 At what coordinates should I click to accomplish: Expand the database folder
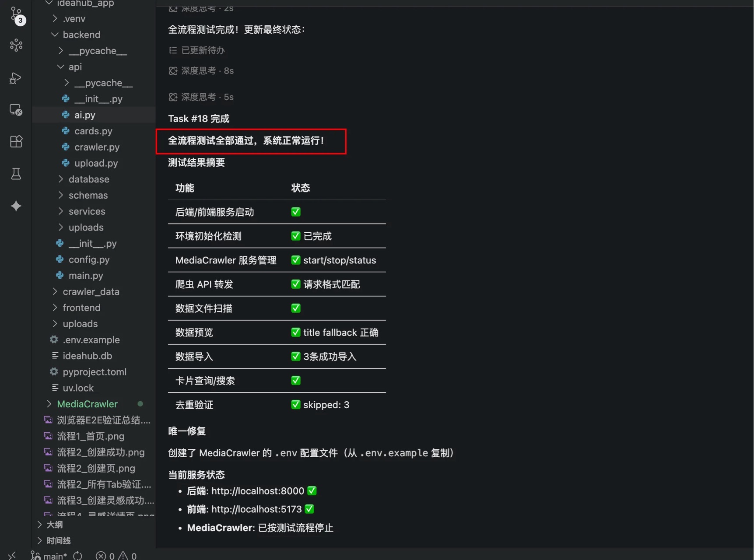point(89,179)
